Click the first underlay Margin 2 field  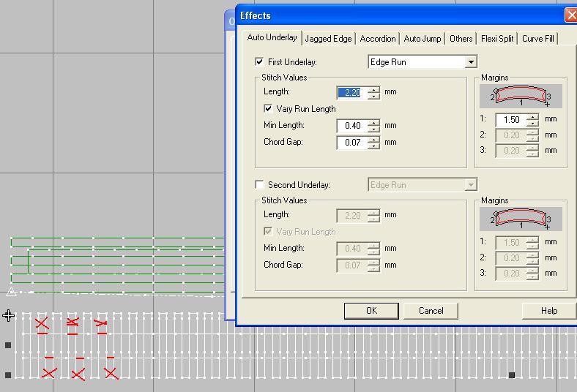click(511, 135)
